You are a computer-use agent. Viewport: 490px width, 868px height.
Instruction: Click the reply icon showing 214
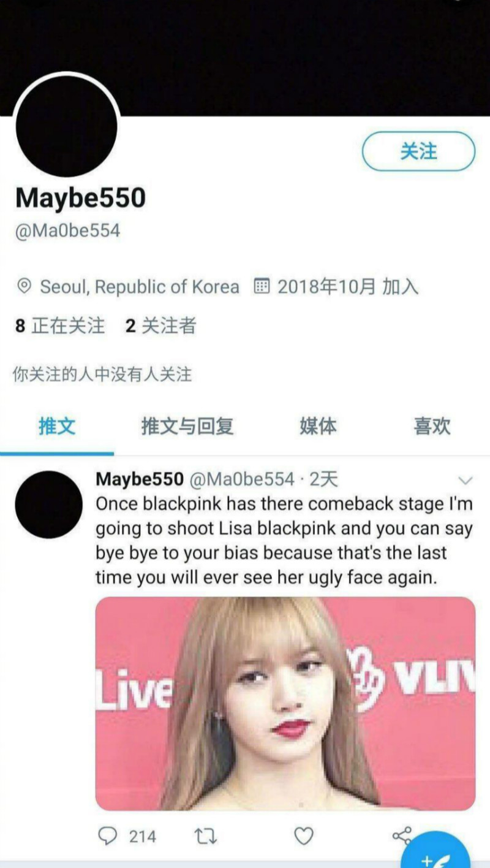[127, 836]
